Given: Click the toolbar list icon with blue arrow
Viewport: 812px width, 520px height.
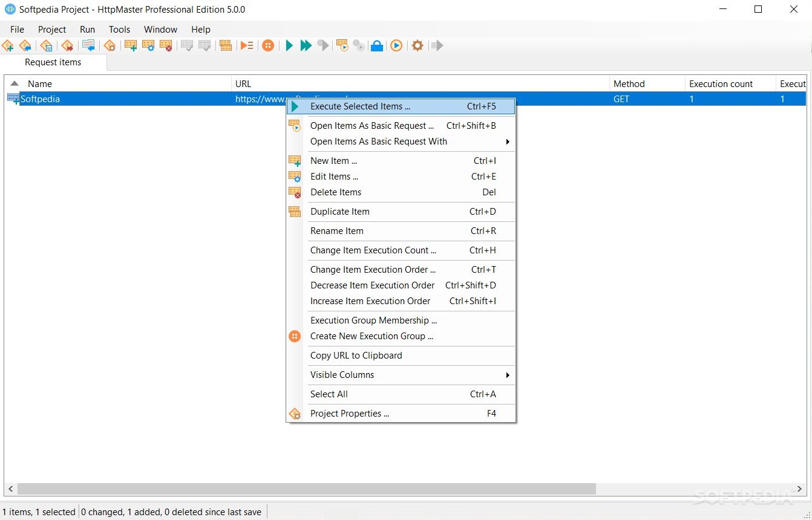Looking at the screenshot, I should coord(88,45).
